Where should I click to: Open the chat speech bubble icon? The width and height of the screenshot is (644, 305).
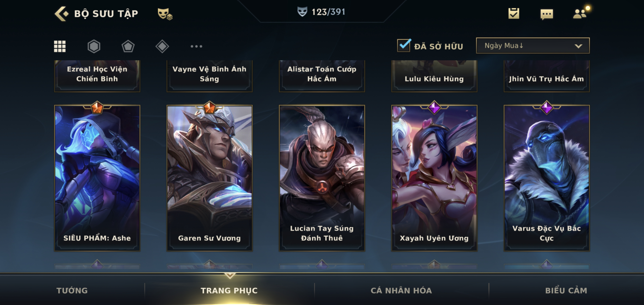click(547, 14)
